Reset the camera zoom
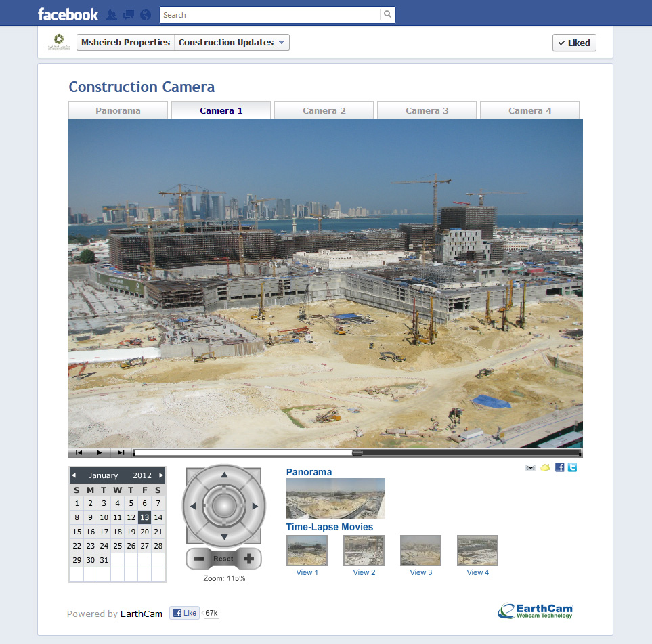Screen dimensions: 652x644 pos(223,558)
